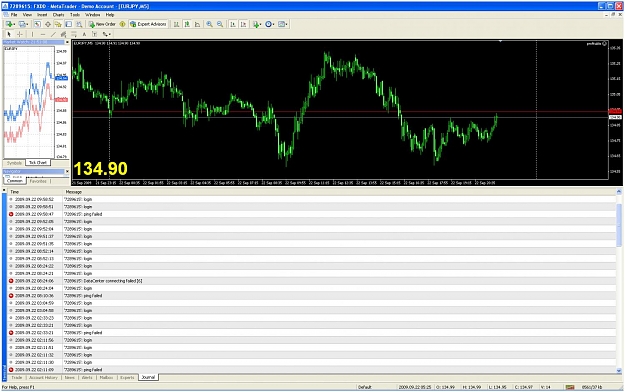The width and height of the screenshot is (625, 392).
Task: Toggle the Market Watch window icon
Action: click(x=37, y=24)
